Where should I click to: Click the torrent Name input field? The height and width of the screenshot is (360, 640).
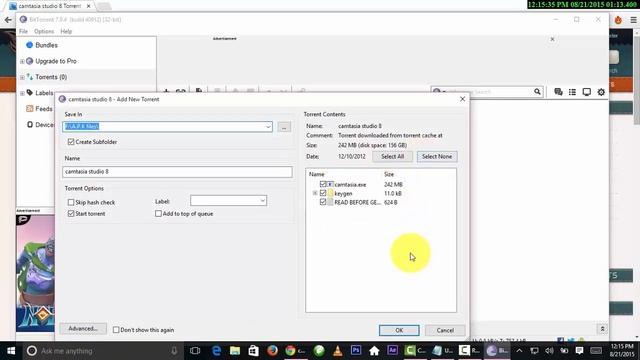(177, 171)
